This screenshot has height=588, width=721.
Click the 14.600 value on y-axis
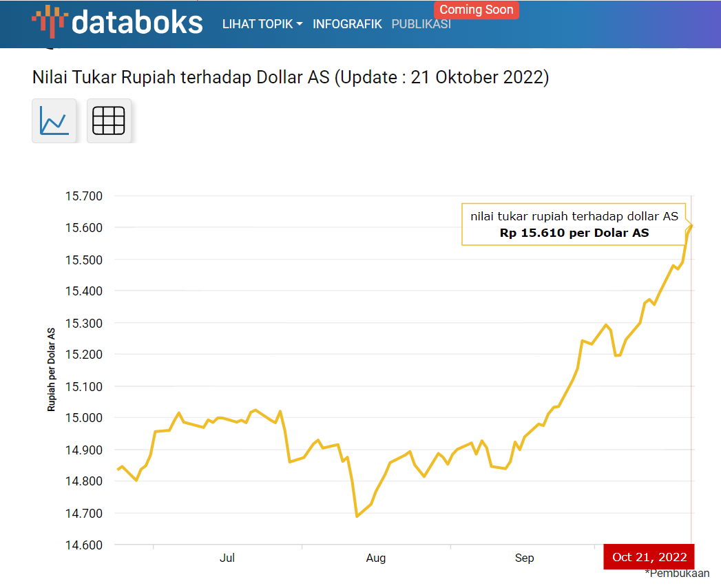click(83, 545)
